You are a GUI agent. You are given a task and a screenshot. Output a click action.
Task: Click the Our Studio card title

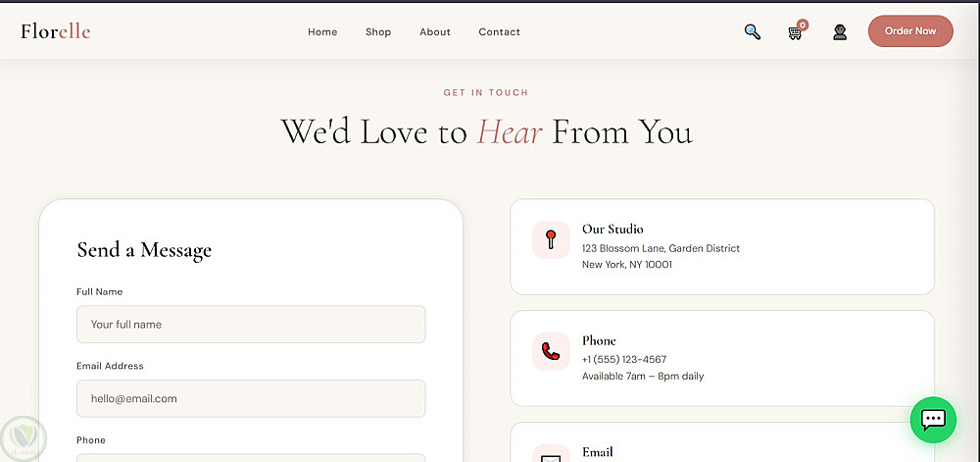pyautogui.click(x=612, y=229)
